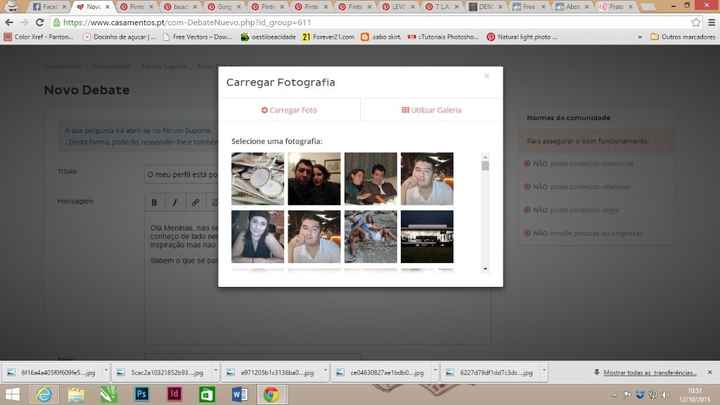Open green feather app in taskbar
The image size is (720, 405).
(x=109, y=394)
